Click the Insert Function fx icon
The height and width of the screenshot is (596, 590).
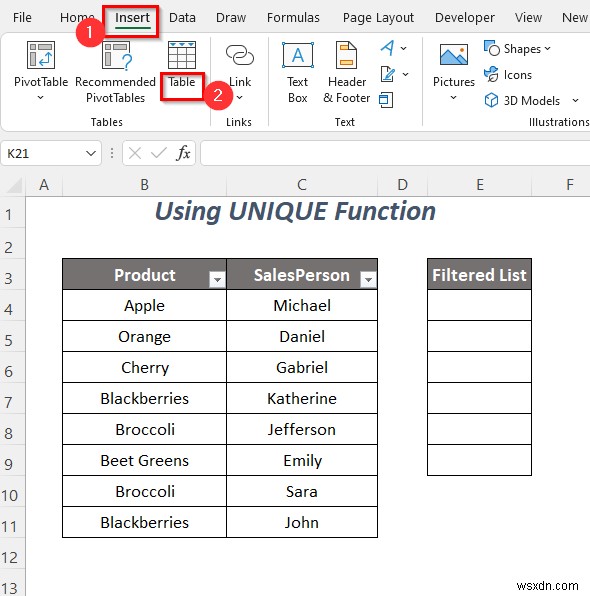tap(183, 153)
